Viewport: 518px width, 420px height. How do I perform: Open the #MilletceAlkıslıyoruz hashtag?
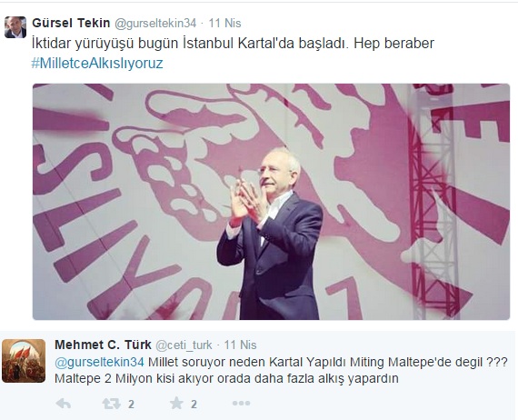pos(97,63)
